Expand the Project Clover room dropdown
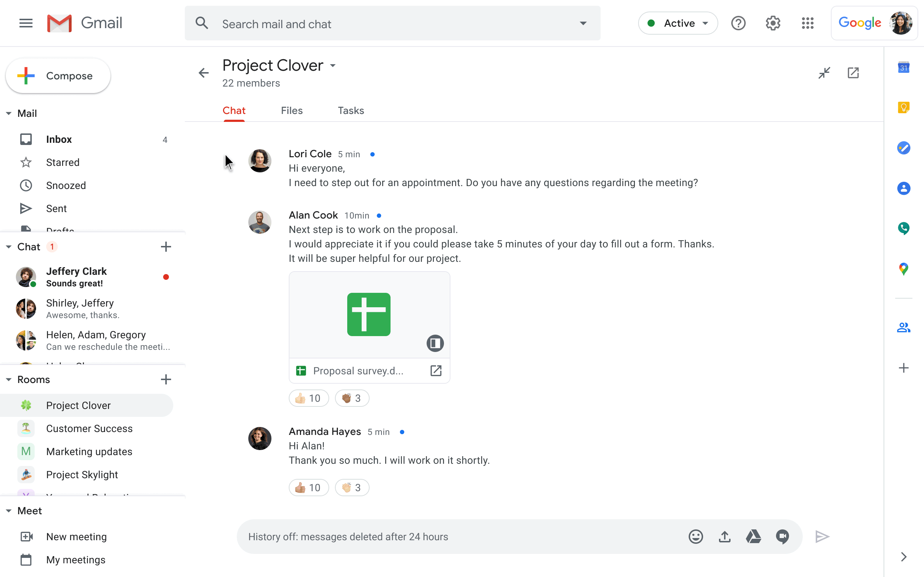The image size is (924, 577). tap(333, 65)
